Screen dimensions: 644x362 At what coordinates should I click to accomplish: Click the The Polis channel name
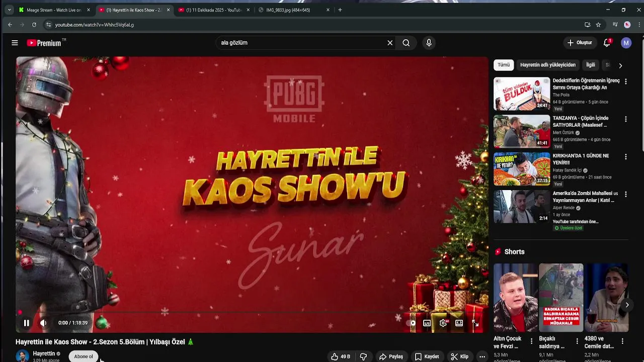pyautogui.click(x=561, y=95)
